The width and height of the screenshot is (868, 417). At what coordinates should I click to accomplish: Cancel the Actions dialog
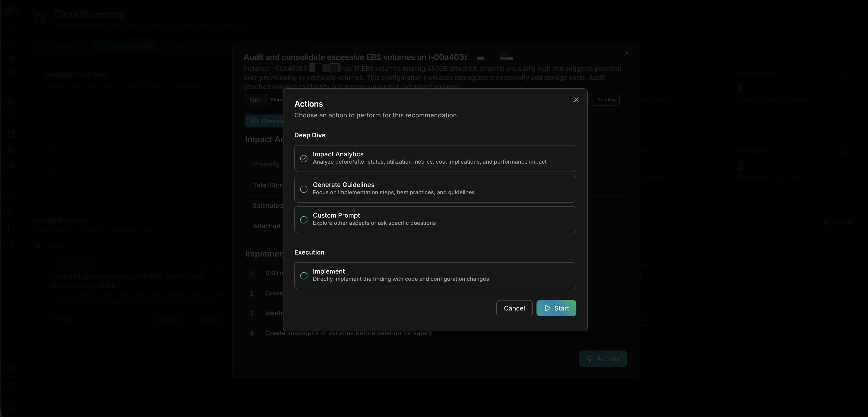[514, 308]
